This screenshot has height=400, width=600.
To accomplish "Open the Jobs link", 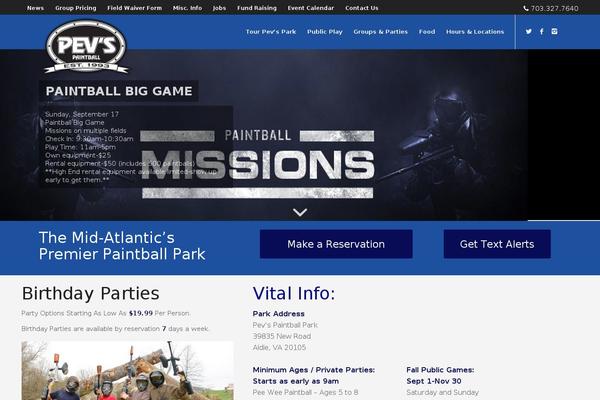I will 219,8.
